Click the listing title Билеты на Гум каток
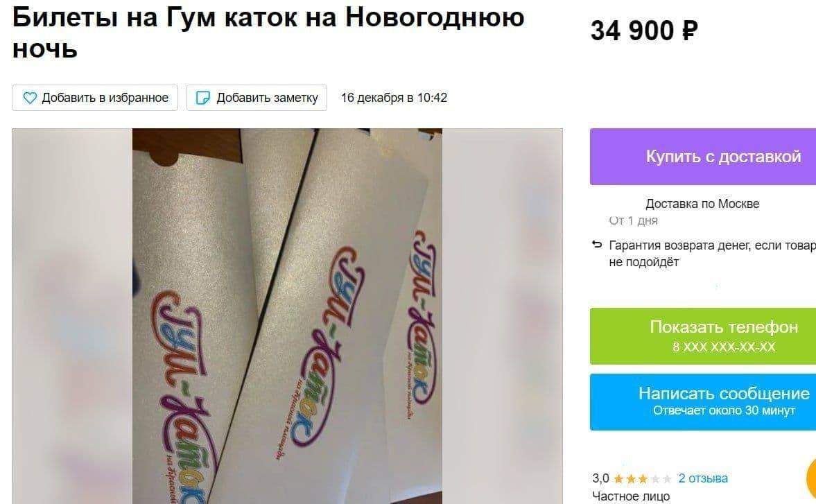Image resolution: width=816 pixels, height=504 pixels. pos(268,33)
